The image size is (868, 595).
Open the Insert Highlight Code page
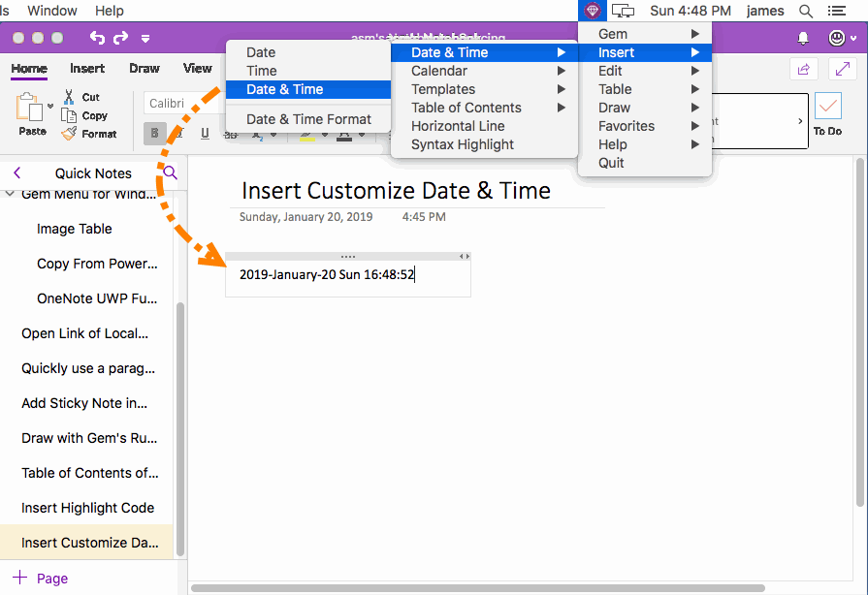[x=86, y=508]
